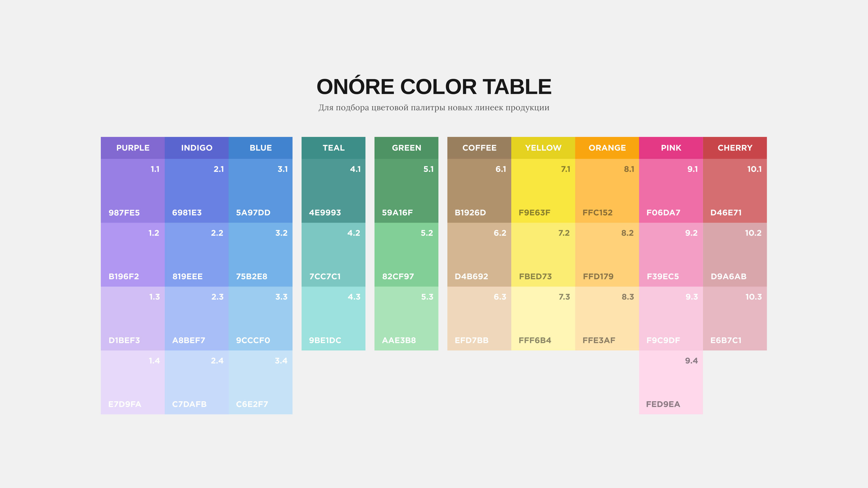Select the TEAL column header
This screenshot has width=868, height=488.
(x=333, y=148)
